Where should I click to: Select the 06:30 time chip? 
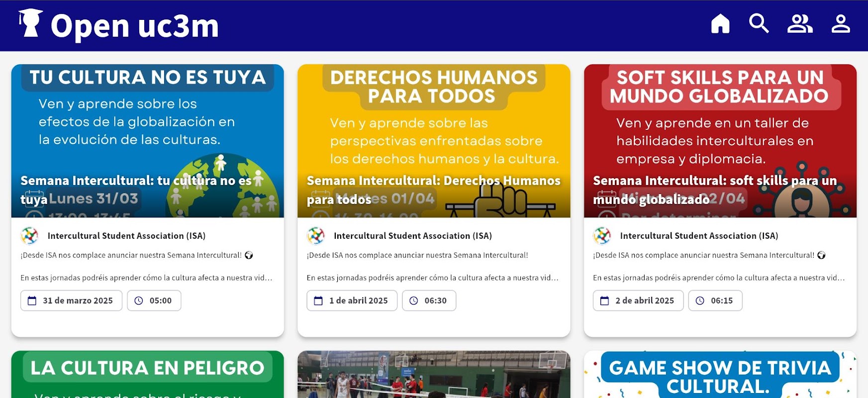429,300
